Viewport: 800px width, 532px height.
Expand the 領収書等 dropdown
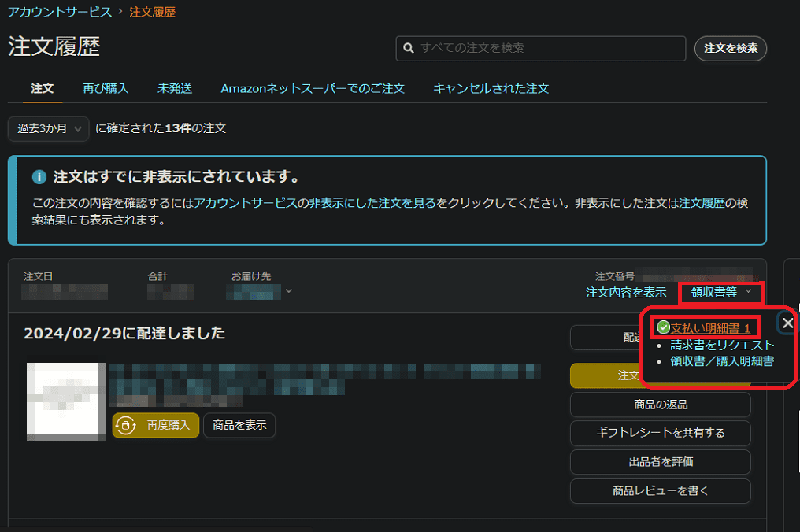click(x=720, y=292)
